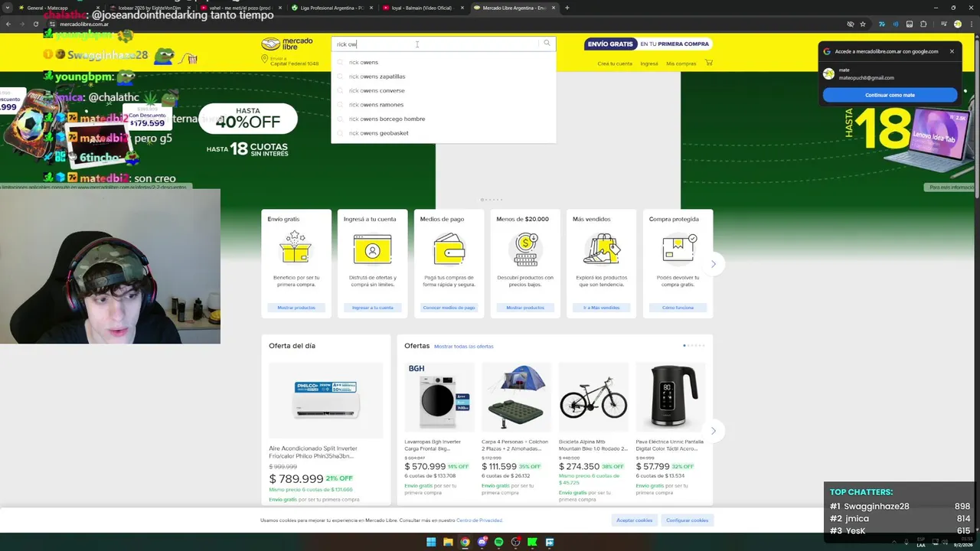
Task: Select 'rick owens zapatillas' suggestion
Action: (x=443, y=77)
